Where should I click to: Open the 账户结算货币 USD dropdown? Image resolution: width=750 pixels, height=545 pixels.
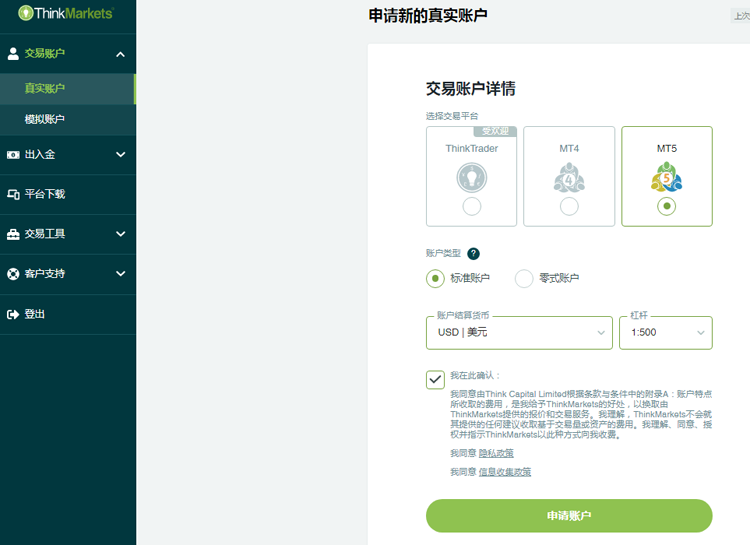(519, 333)
